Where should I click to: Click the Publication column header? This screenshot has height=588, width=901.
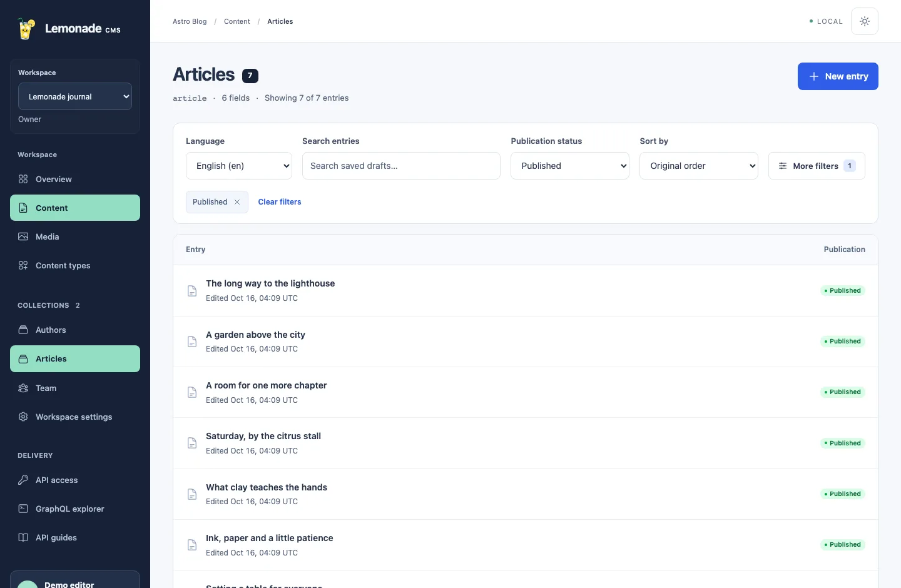click(x=845, y=250)
